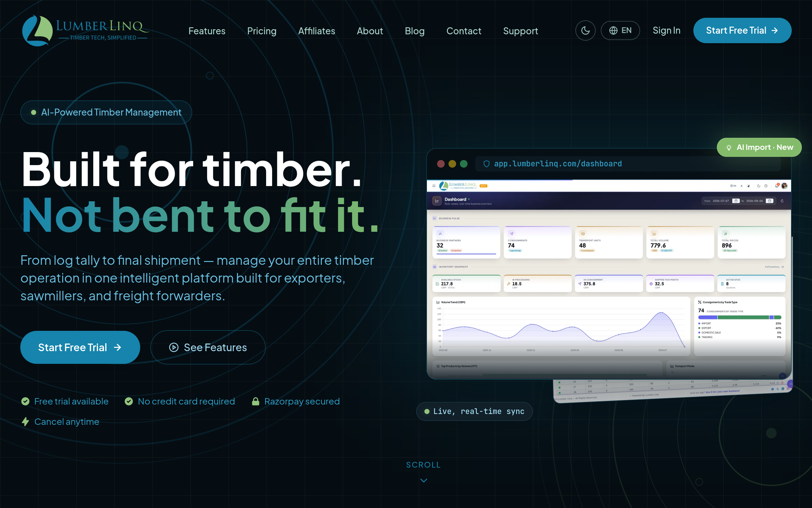Click the app.lumberlinq.com/dashboard address field
This screenshot has width=812, height=508.
click(x=628, y=164)
